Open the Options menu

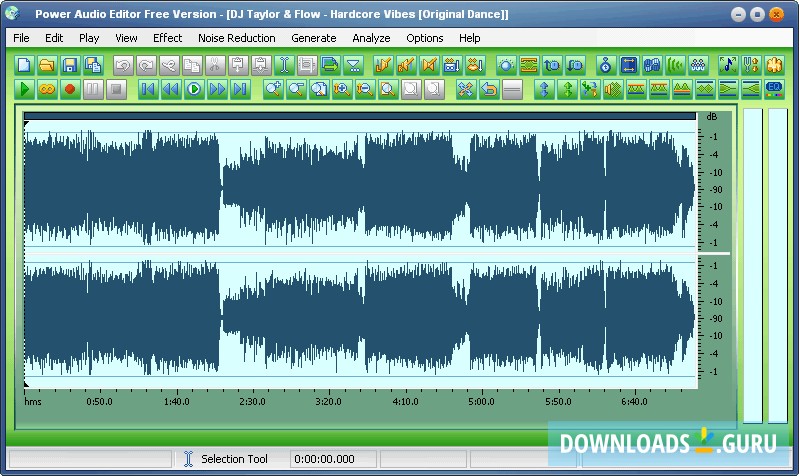[x=425, y=38]
